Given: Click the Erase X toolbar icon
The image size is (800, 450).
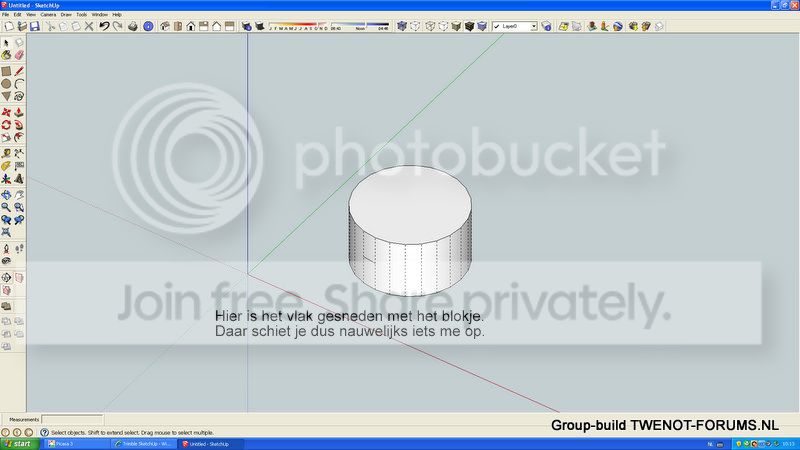Looking at the screenshot, I should point(89,26).
